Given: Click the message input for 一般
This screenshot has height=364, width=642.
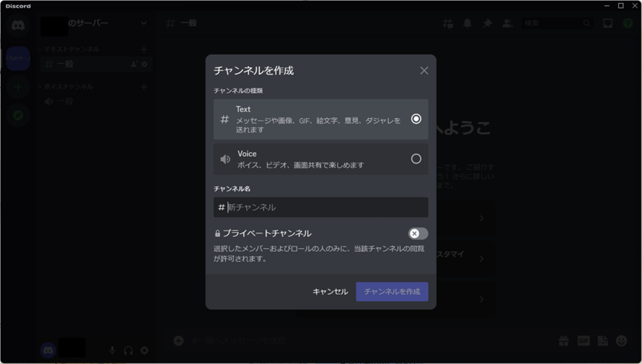Looking at the screenshot, I should pyautogui.click(x=369, y=341).
